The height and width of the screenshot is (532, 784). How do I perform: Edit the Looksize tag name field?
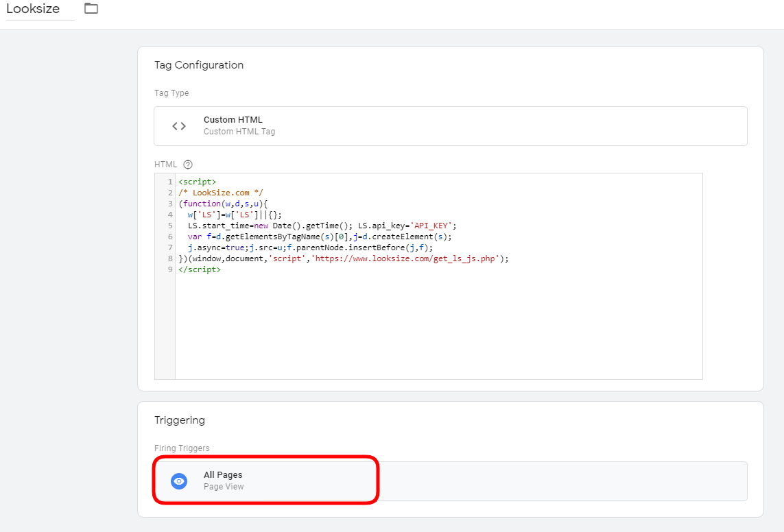pyautogui.click(x=40, y=10)
